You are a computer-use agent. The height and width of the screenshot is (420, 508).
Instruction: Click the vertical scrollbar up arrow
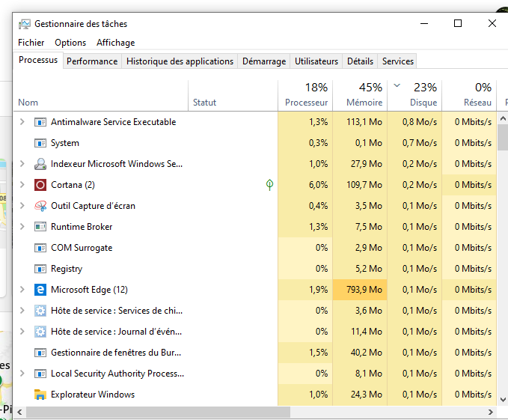click(503, 118)
